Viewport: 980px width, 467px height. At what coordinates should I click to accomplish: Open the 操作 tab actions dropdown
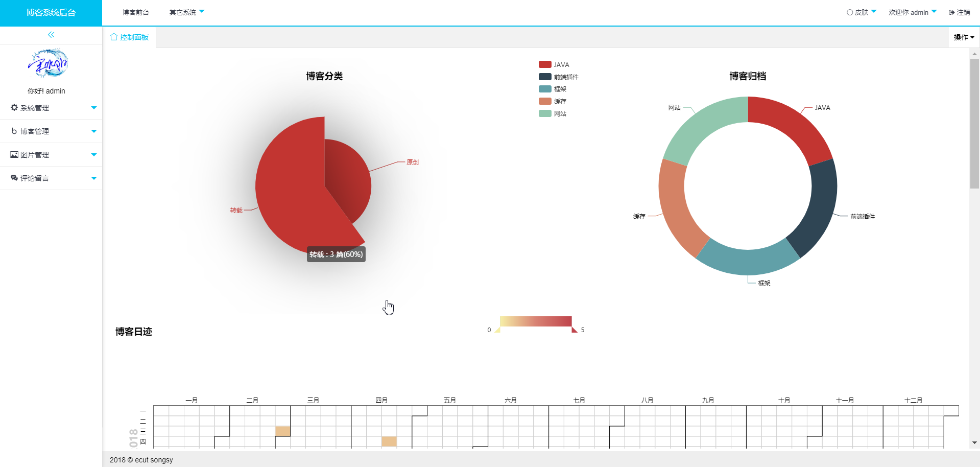(x=964, y=37)
